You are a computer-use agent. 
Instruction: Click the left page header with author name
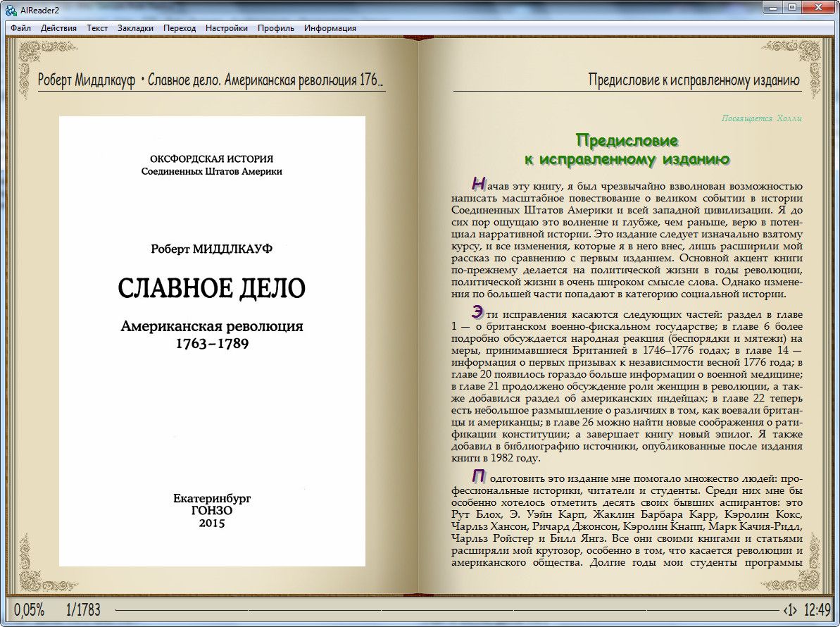click(211, 80)
